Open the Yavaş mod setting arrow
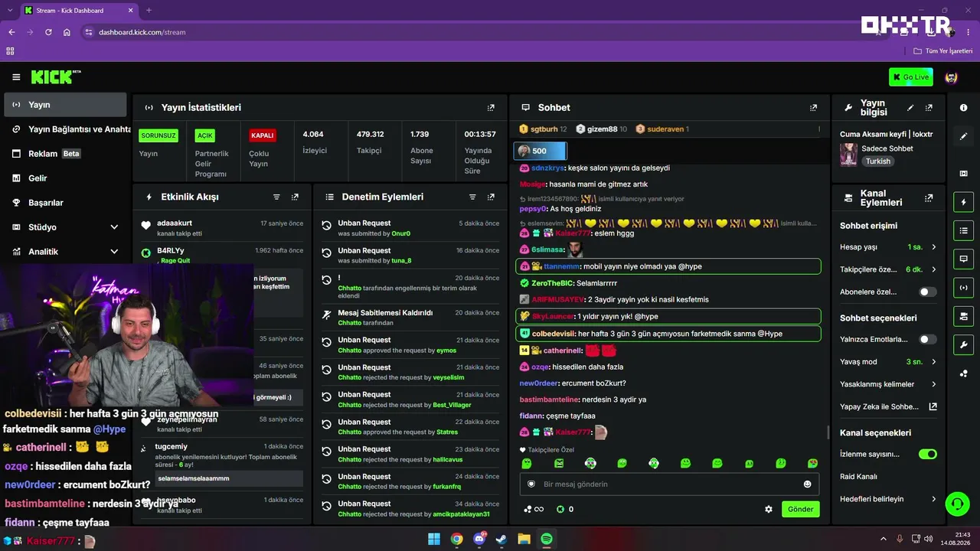The width and height of the screenshot is (980, 551). click(934, 361)
